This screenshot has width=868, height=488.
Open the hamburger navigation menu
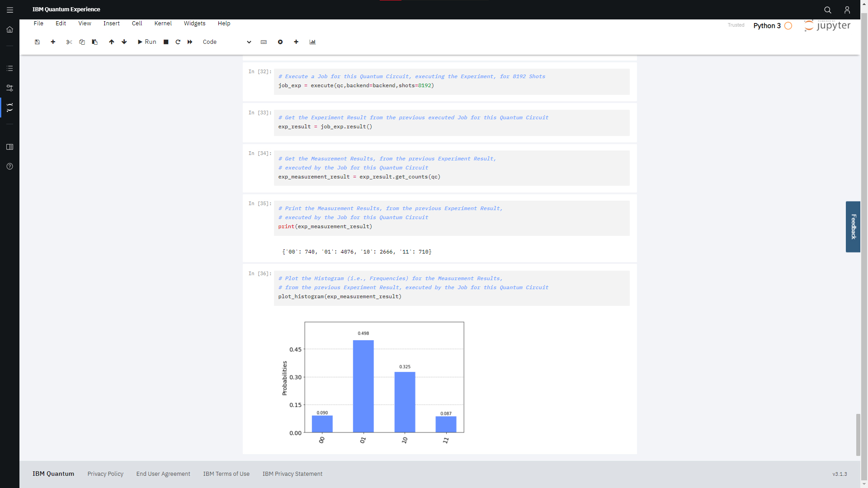(x=10, y=9)
